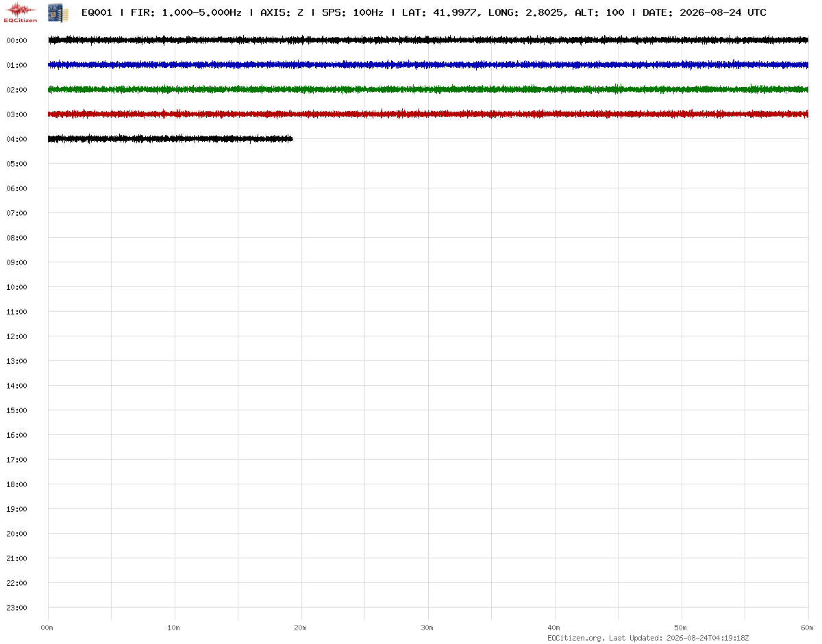Click the "04:00" hour label
822x644 pixels.
(16, 139)
